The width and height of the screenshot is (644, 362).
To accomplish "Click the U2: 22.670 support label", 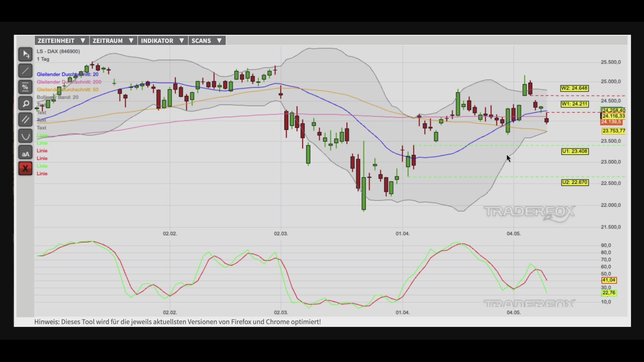I will (x=575, y=182).
